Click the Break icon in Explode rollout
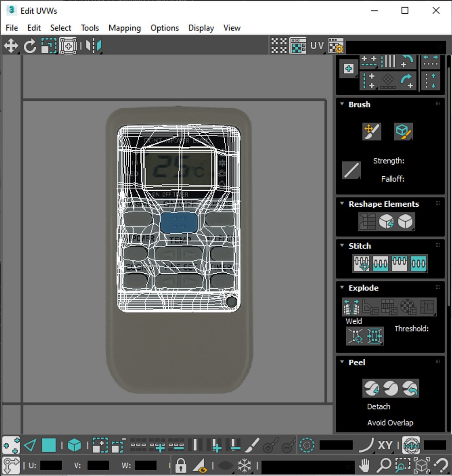 [x=351, y=307]
